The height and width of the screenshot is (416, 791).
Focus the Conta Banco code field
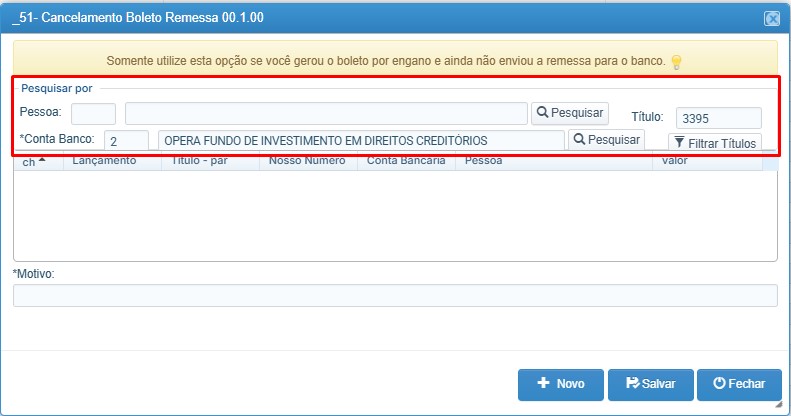coord(126,141)
